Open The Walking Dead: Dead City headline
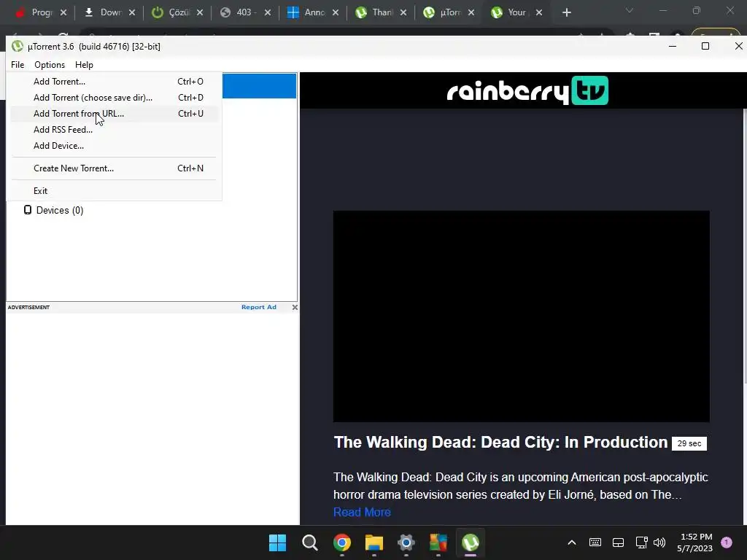Image resolution: width=747 pixels, height=560 pixels. (500, 443)
